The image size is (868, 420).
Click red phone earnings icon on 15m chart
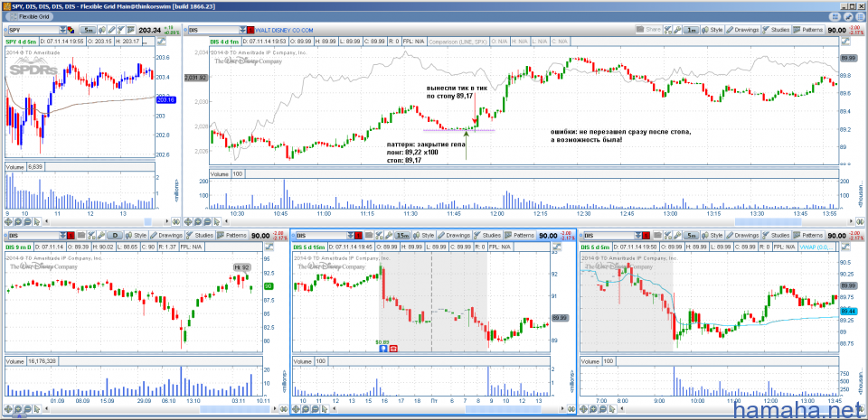pos(393,349)
